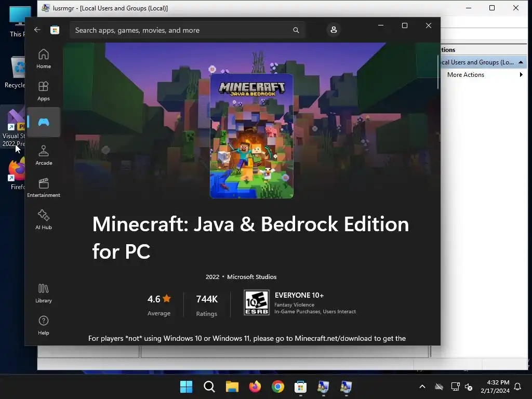Switch to first management console taskbar icon
The height and width of the screenshot is (399, 532).
point(323,387)
